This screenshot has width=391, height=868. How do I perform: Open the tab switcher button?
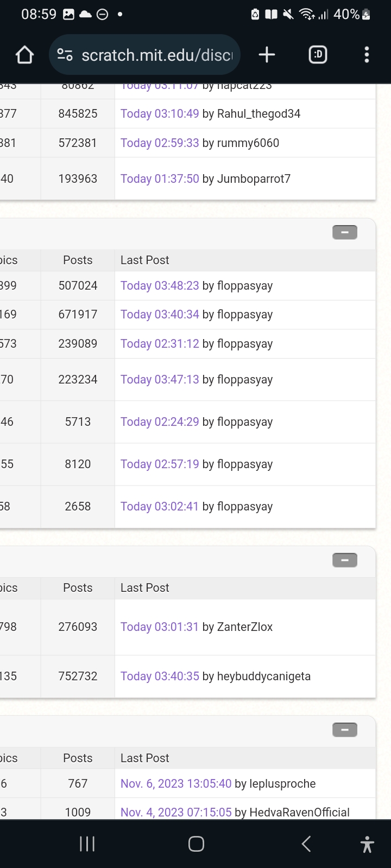coord(318,55)
